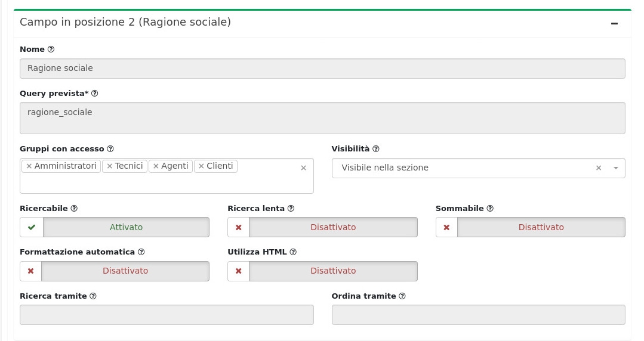Click the help icon beside Ricerca lenta
This screenshot has width=644, height=341.
pyautogui.click(x=291, y=209)
